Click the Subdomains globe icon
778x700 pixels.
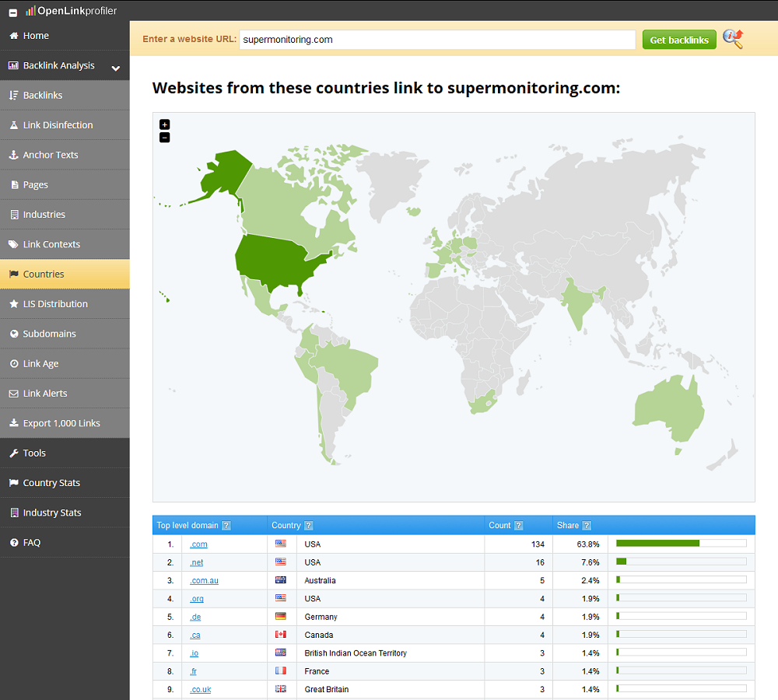click(14, 334)
